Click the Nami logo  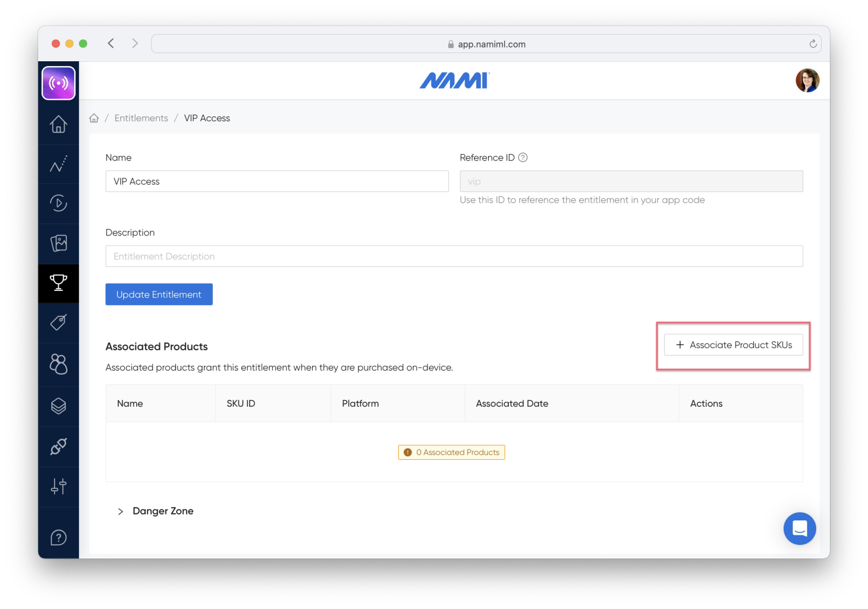[455, 80]
